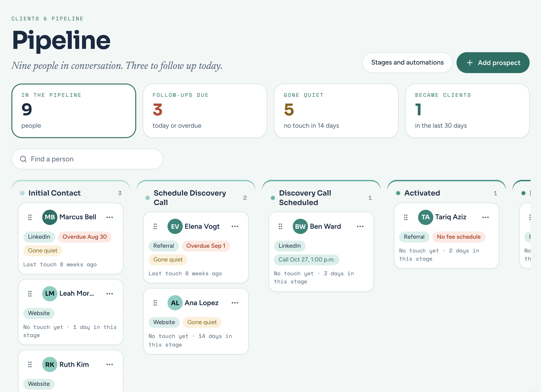Viewport: 541px width, 392px height.
Task: Click the Overdue Aug 30 tag
Action: click(x=84, y=237)
